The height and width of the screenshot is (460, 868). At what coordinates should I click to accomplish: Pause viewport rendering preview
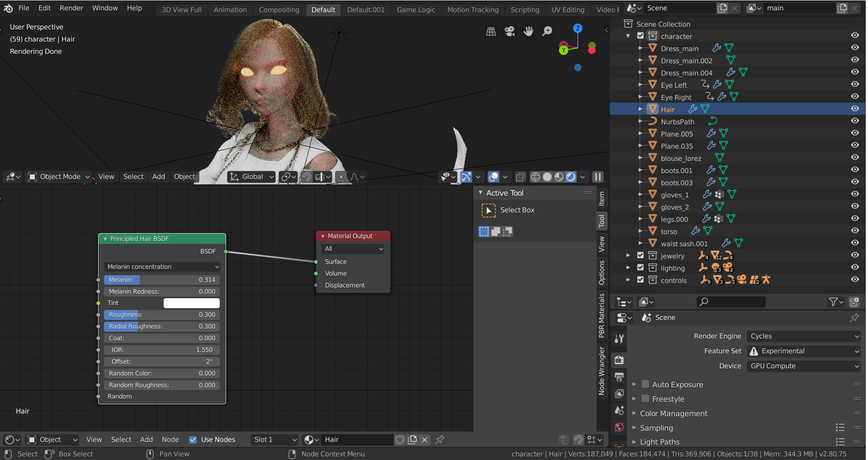tap(598, 177)
